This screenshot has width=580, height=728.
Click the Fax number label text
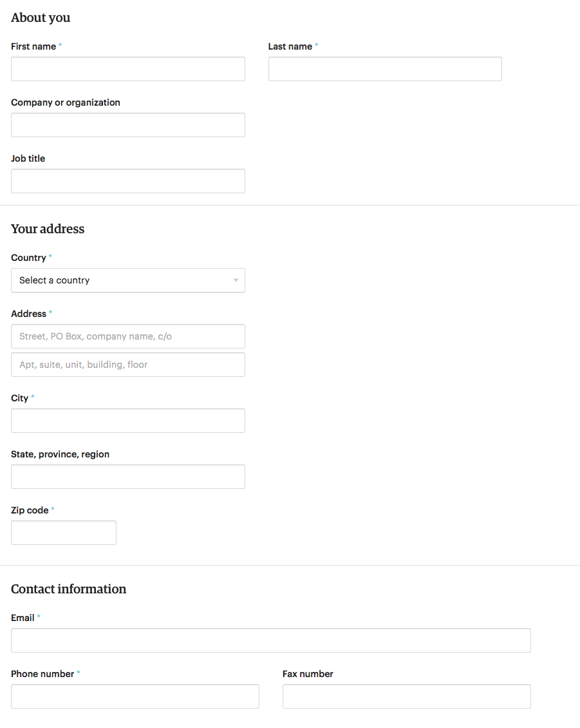coord(308,674)
